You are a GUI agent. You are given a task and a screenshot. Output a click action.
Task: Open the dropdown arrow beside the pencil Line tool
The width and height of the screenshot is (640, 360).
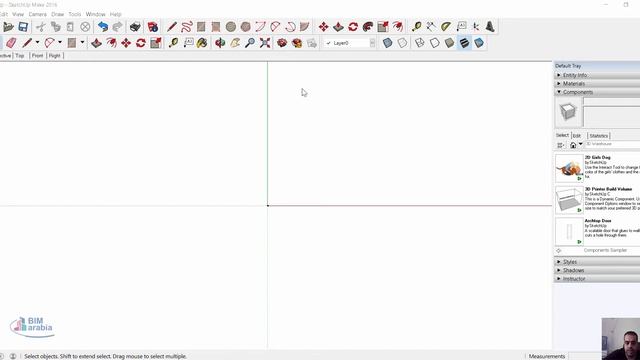(x=37, y=42)
